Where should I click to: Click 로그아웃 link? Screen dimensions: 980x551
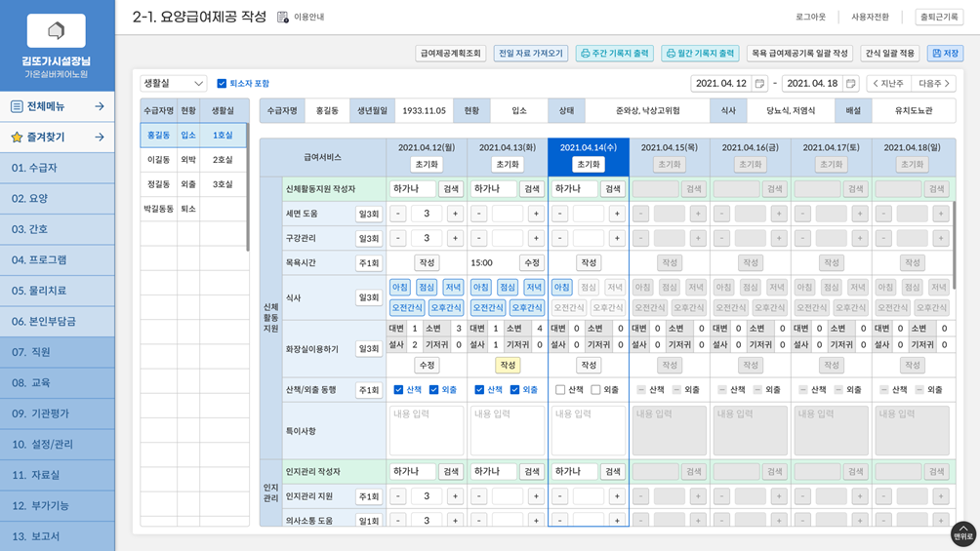click(x=810, y=17)
